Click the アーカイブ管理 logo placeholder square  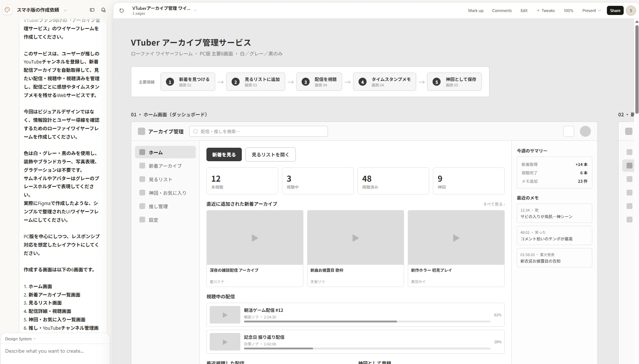[x=142, y=131]
